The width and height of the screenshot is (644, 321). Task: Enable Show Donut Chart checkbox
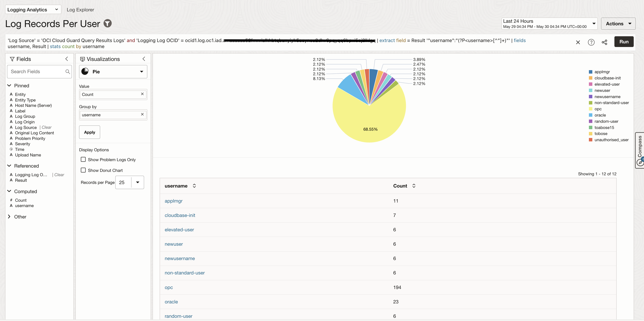click(x=83, y=170)
